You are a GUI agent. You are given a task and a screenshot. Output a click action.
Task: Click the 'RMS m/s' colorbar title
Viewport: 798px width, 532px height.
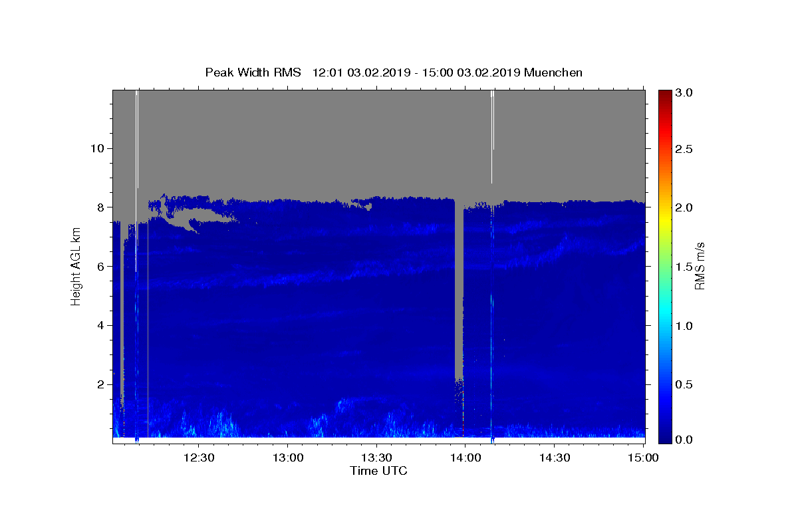[x=700, y=266]
